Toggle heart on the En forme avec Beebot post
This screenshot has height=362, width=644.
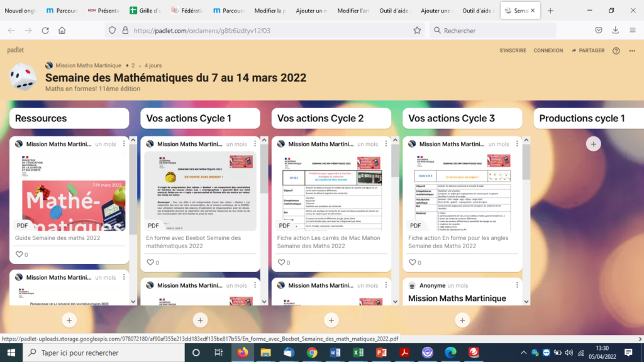pos(150,263)
